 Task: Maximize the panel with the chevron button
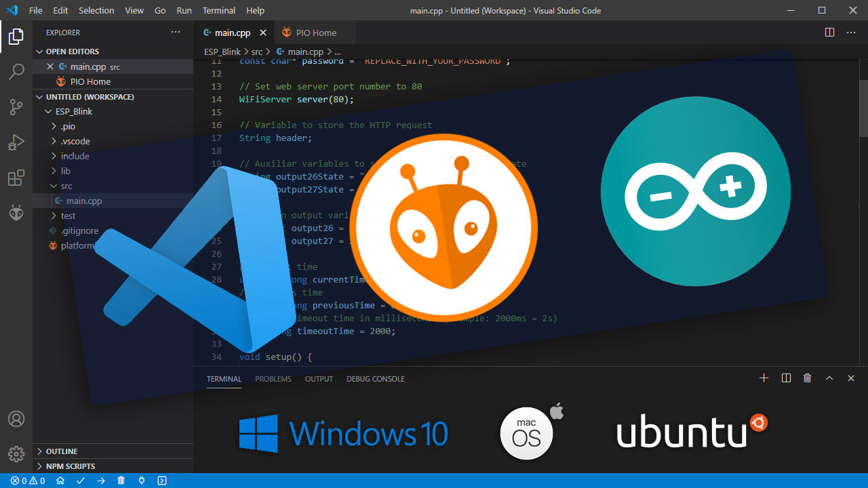pyautogui.click(x=829, y=378)
